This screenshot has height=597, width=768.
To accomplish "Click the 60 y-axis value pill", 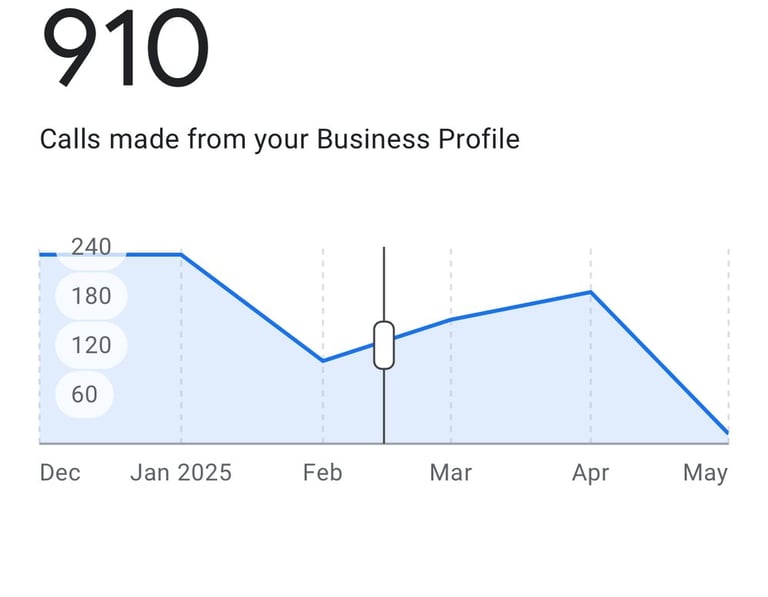I will [x=84, y=394].
